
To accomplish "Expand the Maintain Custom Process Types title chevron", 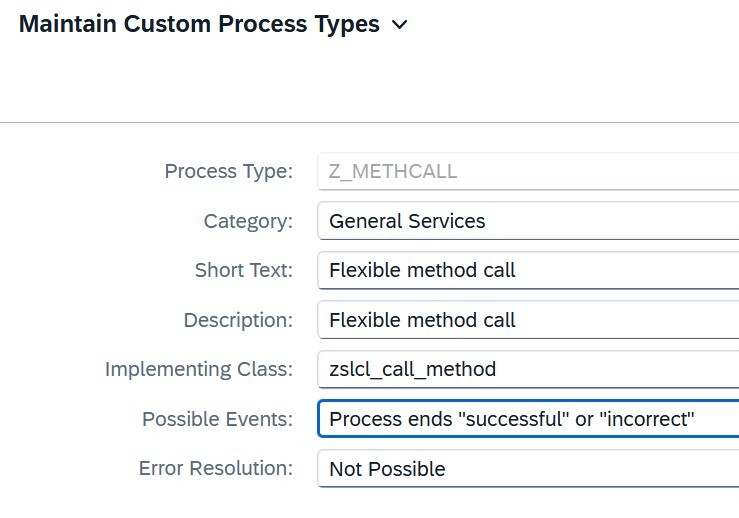I will tap(400, 25).
